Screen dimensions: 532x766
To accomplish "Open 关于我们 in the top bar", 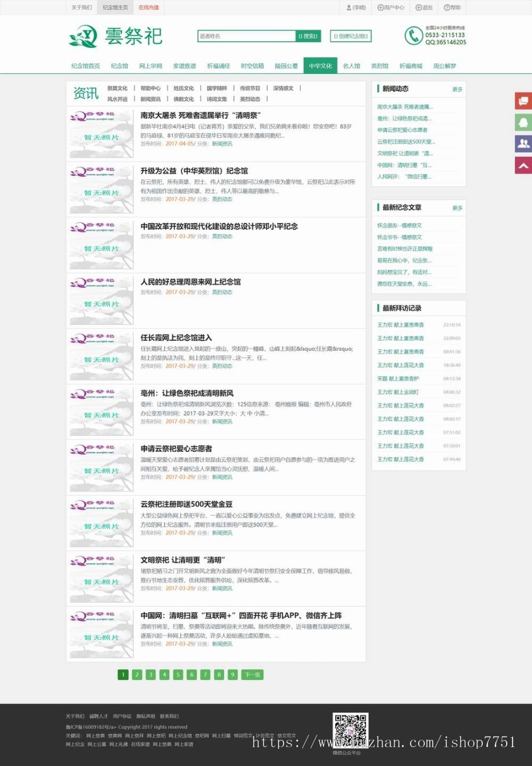I will [x=82, y=8].
